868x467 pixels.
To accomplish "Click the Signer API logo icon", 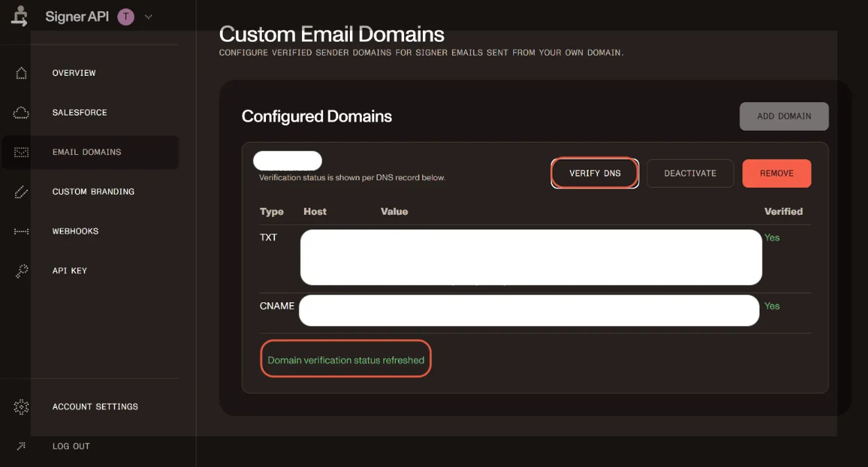I will 20,17.
